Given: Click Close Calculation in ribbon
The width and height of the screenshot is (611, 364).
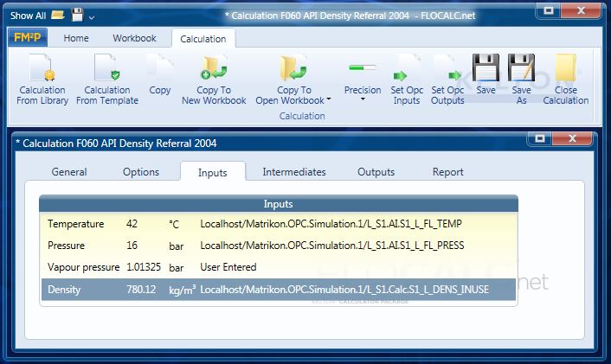Looking at the screenshot, I should (566, 80).
